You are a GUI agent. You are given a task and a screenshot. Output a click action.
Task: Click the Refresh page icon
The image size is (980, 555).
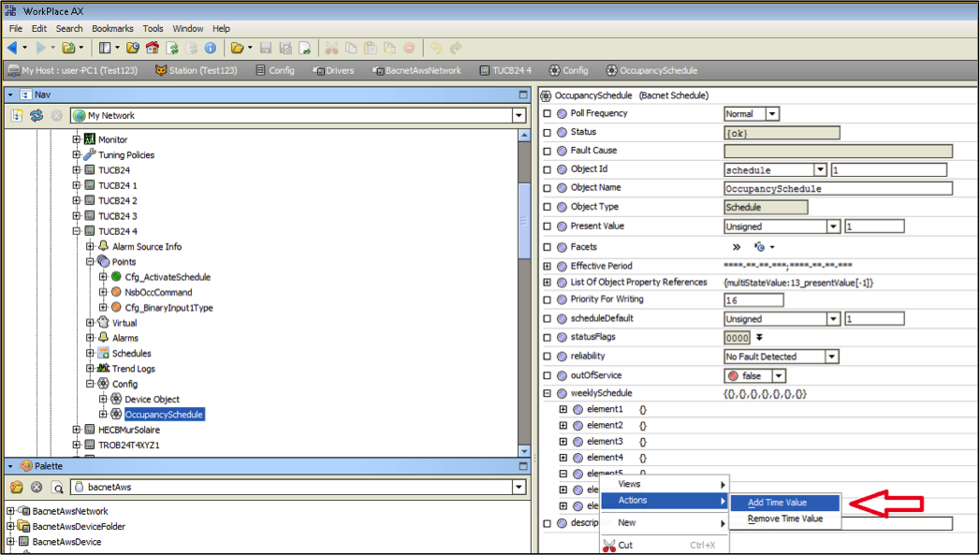(x=172, y=48)
